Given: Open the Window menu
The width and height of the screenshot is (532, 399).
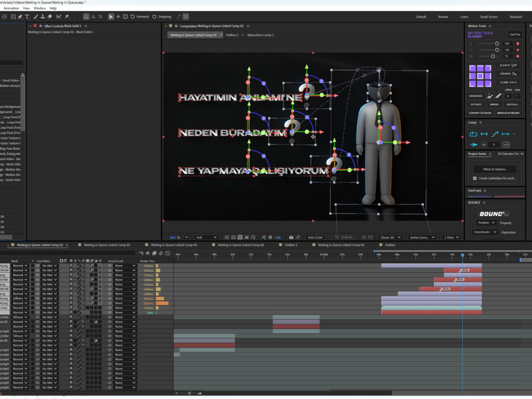Looking at the screenshot, I should 39,8.
